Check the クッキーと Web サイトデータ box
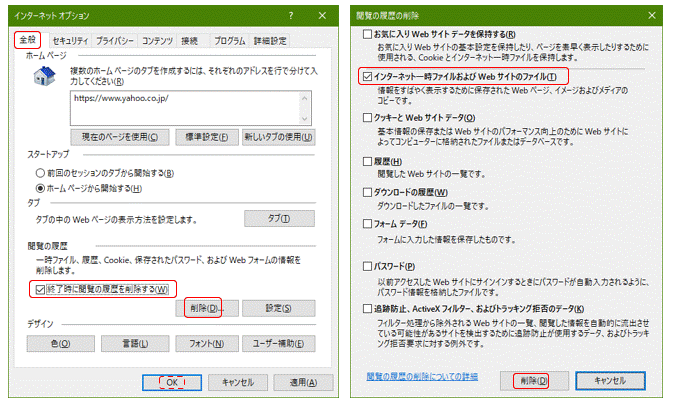 (368, 117)
